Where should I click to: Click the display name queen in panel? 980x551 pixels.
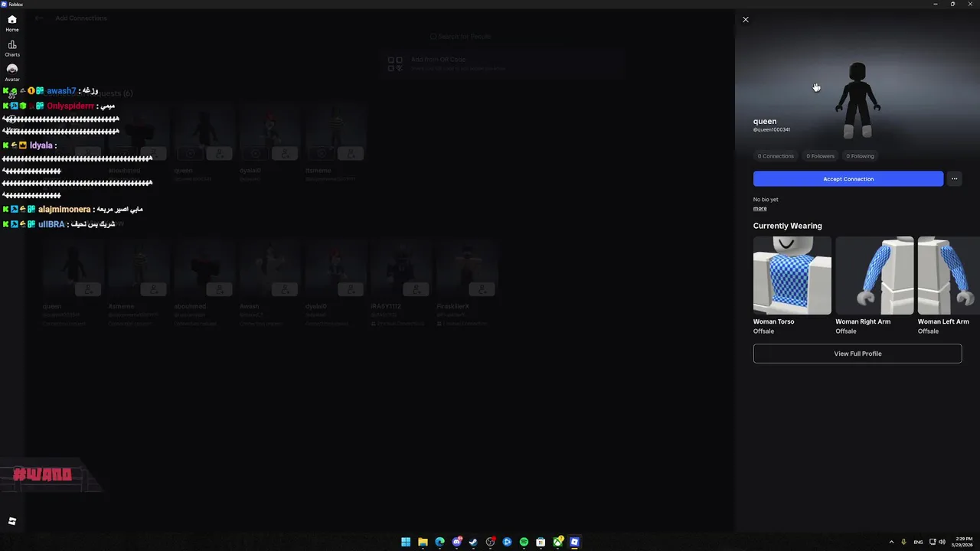point(765,121)
